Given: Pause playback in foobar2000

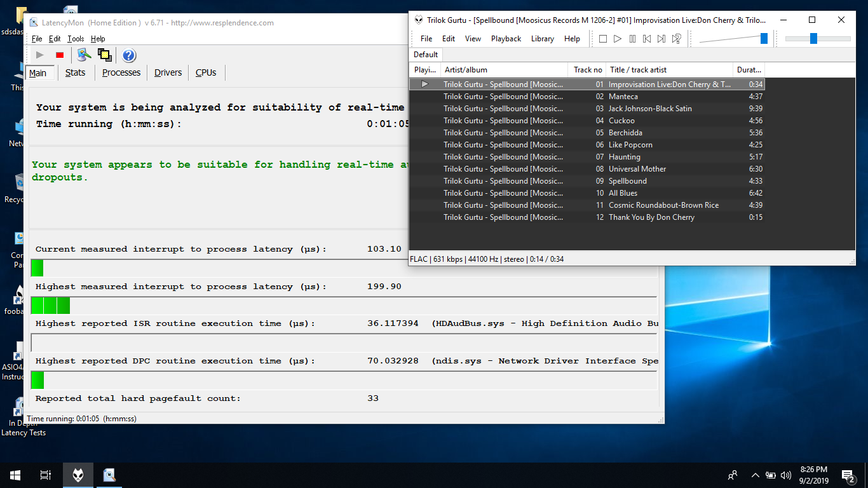Looking at the screenshot, I should [632, 39].
